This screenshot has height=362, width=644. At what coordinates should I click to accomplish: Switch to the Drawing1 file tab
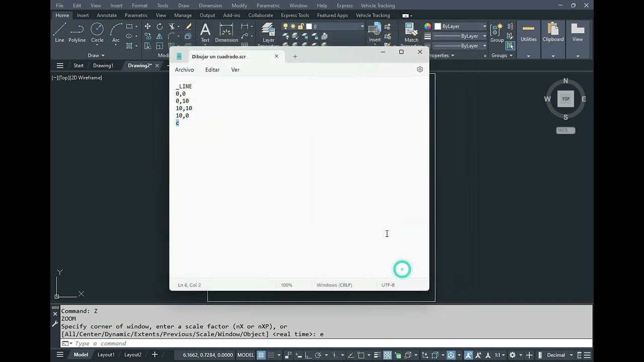coord(103,65)
